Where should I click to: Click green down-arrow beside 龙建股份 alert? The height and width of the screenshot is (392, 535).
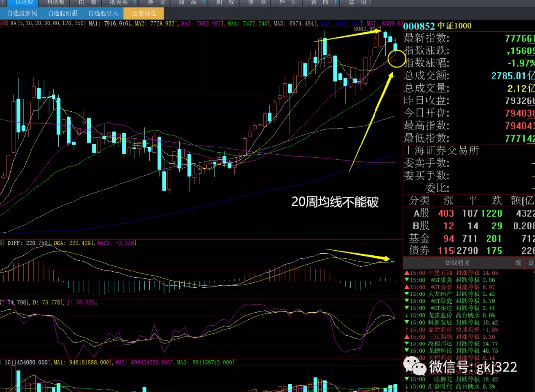tap(407, 315)
